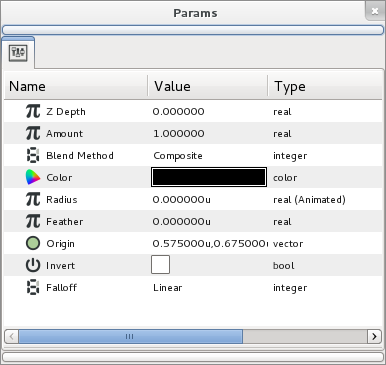Select the Origin parameter name
Image resolution: width=386 pixels, height=365 pixels.
click(x=60, y=244)
